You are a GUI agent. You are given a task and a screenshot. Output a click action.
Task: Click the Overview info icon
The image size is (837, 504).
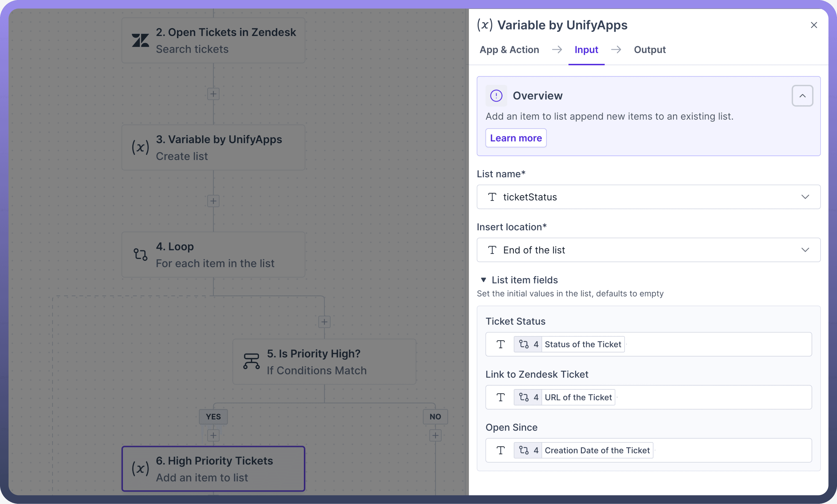[x=496, y=96]
